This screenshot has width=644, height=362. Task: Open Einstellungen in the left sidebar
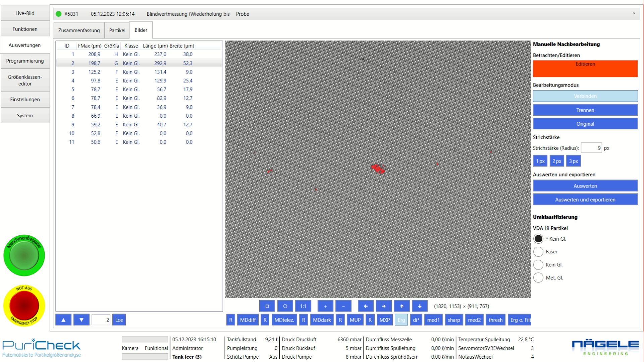click(25, 100)
